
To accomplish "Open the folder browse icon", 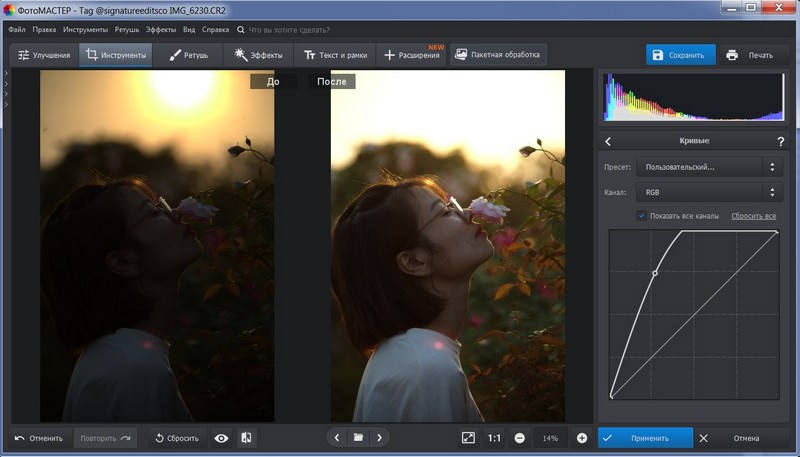I will click(x=358, y=438).
